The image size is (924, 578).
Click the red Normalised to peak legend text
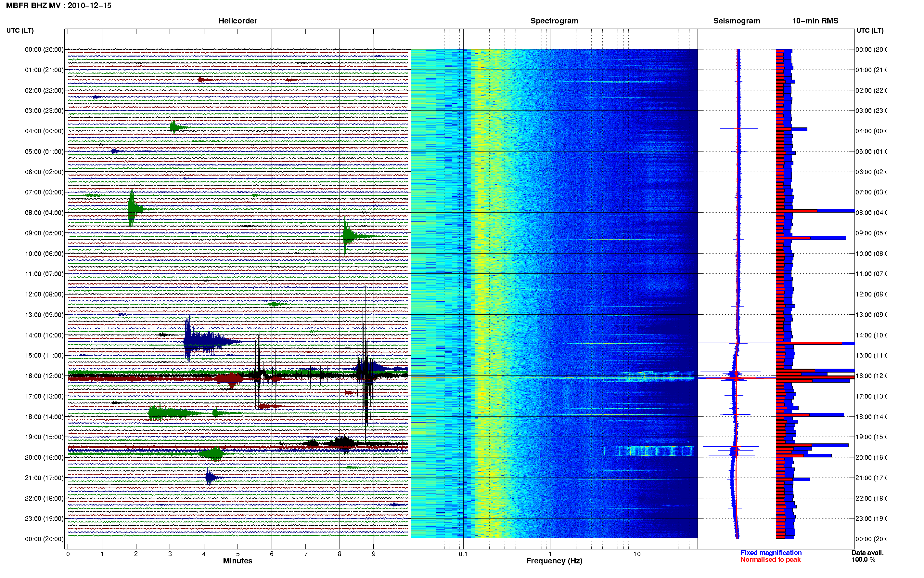770,559
